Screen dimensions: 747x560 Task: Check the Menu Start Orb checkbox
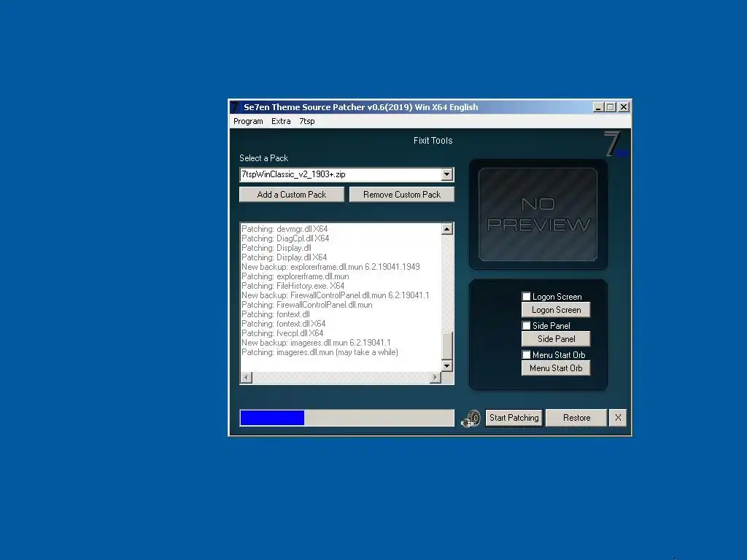pos(526,354)
